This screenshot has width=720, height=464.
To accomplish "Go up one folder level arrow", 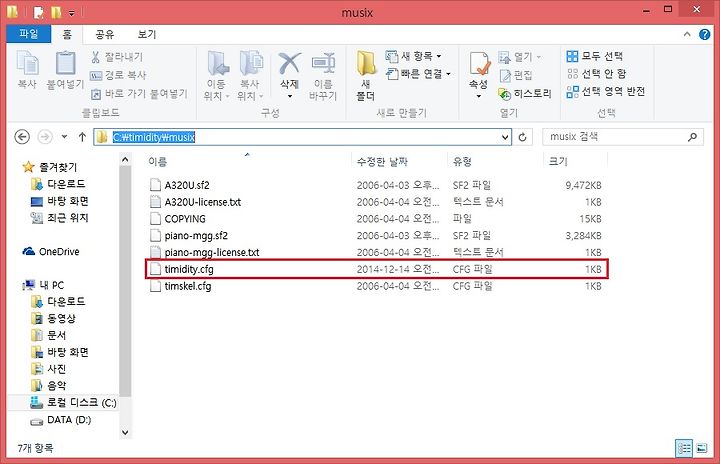I will point(82,137).
